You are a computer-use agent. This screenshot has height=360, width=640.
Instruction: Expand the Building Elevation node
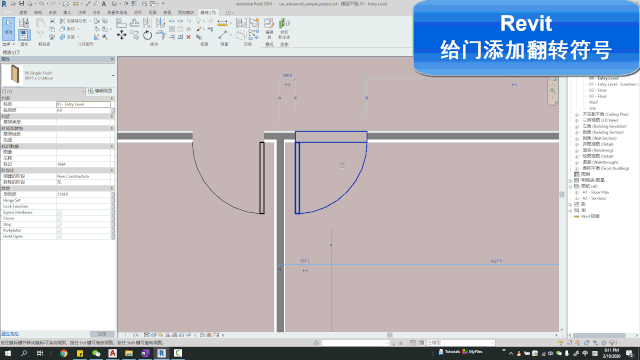click(577, 127)
